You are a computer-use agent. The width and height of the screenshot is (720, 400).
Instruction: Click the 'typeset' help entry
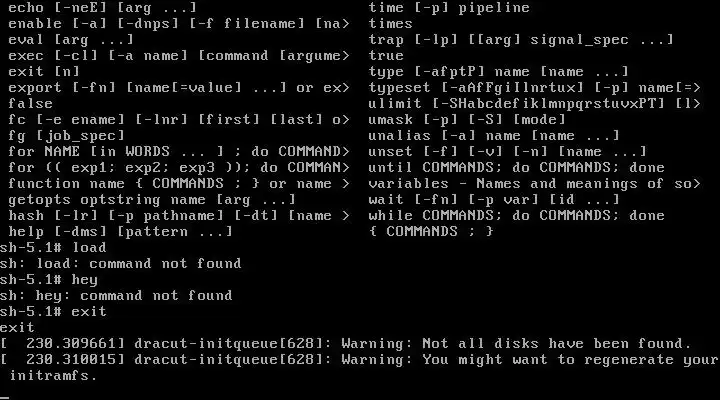[x=534, y=88]
